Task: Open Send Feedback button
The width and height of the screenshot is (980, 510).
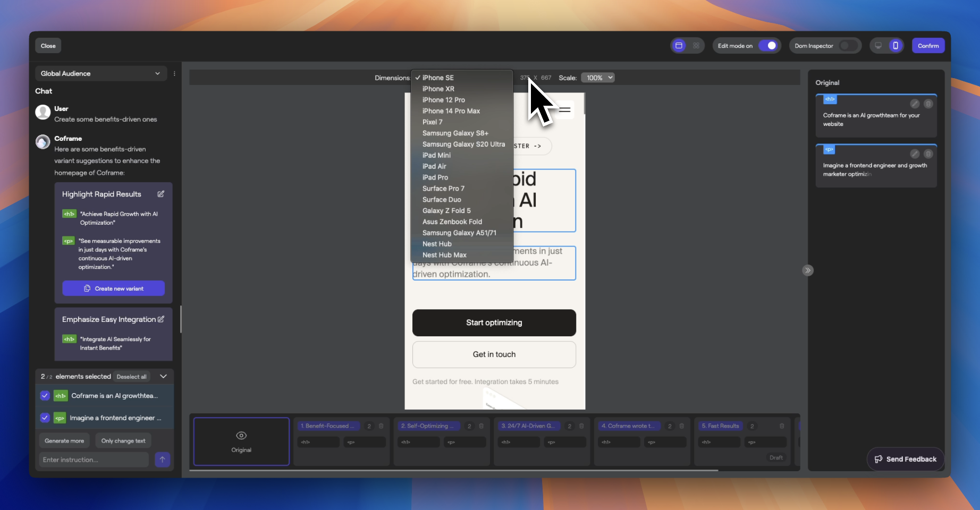Action: [x=906, y=459]
